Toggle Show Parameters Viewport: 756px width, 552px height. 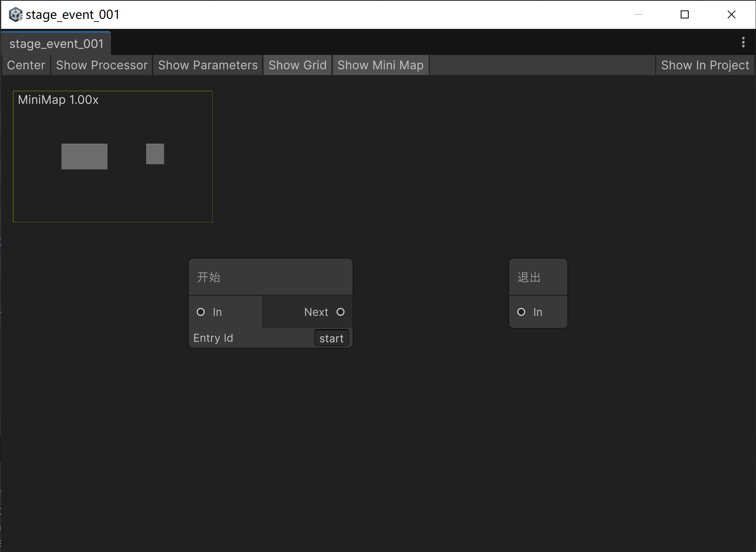(x=208, y=65)
